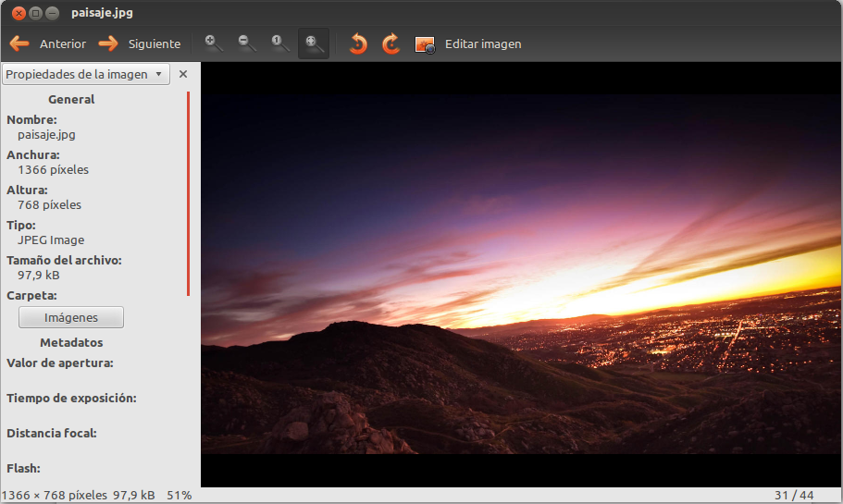Screen dimensions: 843x504
Task: Toggle best fit zoom magnifier
Action: pyautogui.click(x=314, y=43)
